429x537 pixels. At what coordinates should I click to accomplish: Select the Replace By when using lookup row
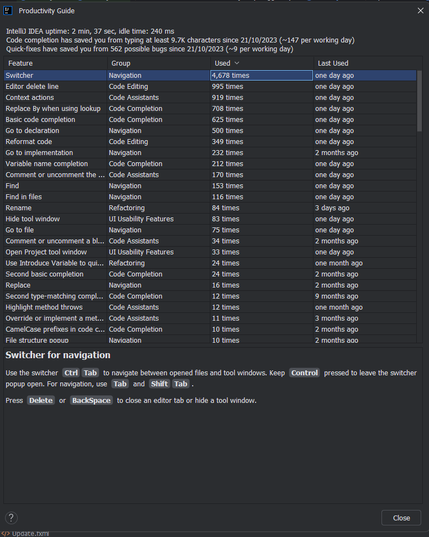click(x=210, y=109)
